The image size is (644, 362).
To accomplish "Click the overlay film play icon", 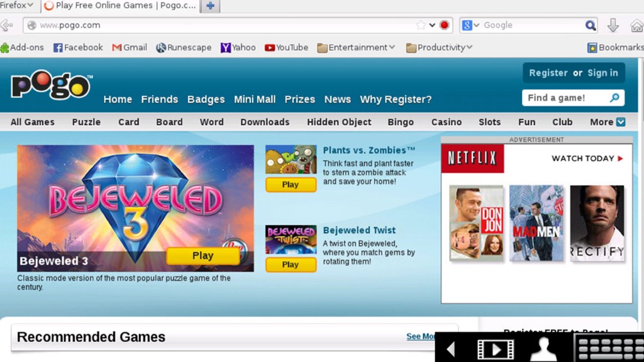I will 496,349.
